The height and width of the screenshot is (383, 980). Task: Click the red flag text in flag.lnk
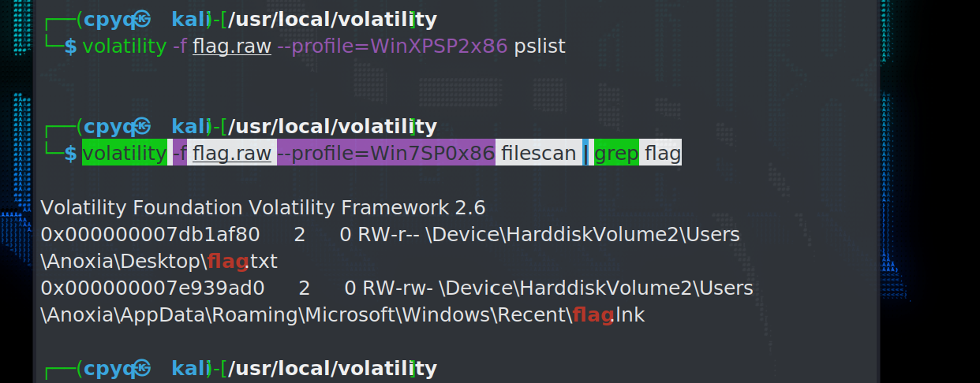coord(593,315)
